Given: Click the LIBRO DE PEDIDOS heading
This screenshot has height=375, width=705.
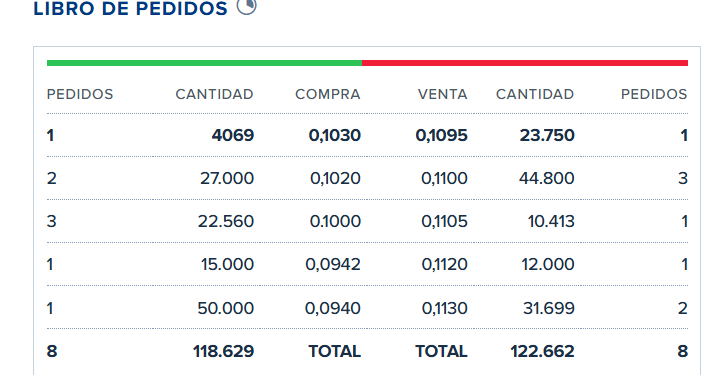Looking at the screenshot, I should point(131,9).
